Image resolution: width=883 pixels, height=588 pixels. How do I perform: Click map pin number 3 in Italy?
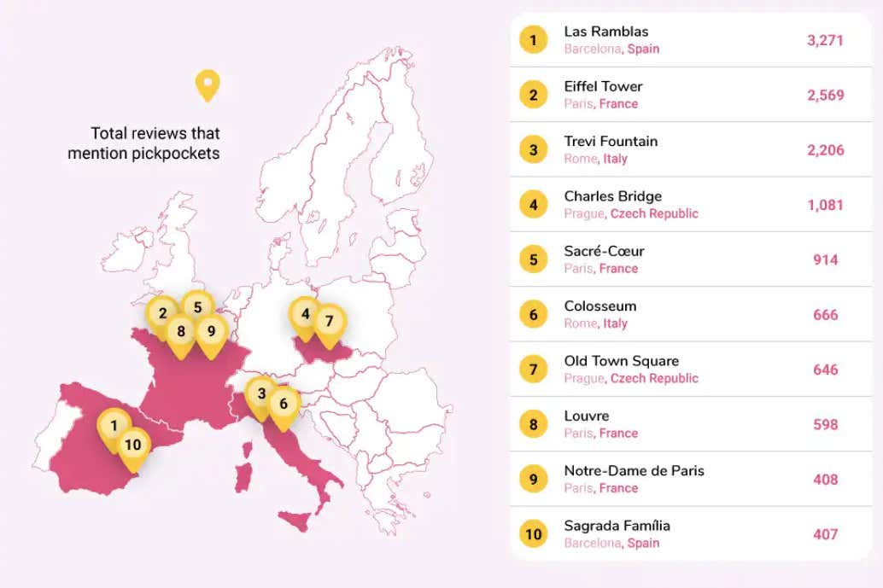[261, 393]
